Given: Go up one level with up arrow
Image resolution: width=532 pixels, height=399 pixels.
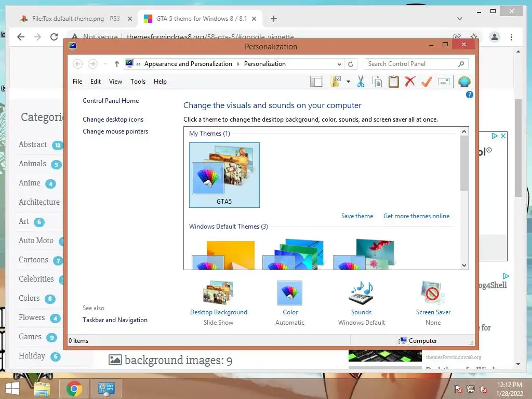Looking at the screenshot, I should tap(117, 64).
